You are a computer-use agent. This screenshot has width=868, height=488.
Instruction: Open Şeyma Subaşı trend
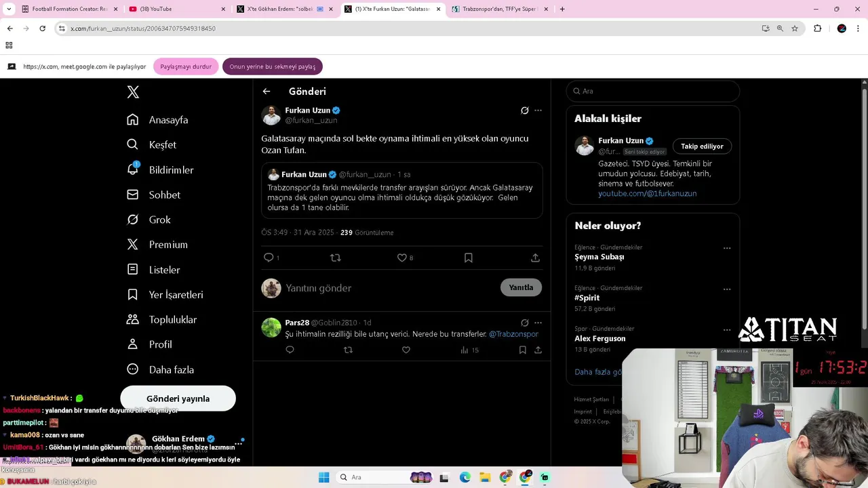point(599,257)
